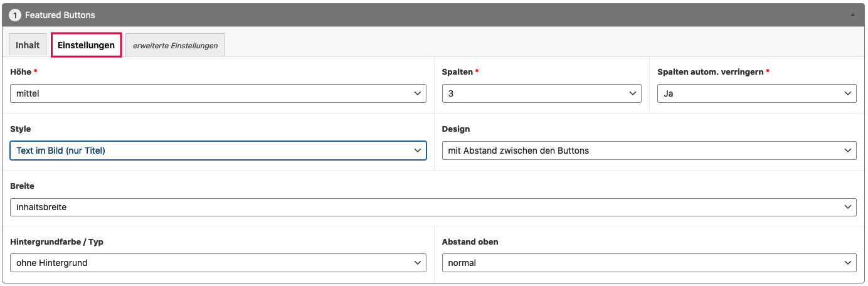The height and width of the screenshot is (286, 868).
Task: Expand the Design dropdown
Action: tap(648, 151)
